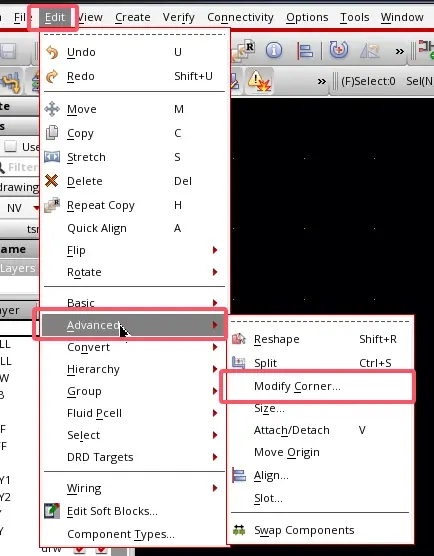Click the blue info icon in toolbar
This screenshot has width=434, height=556.
click(x=274, y=50)
